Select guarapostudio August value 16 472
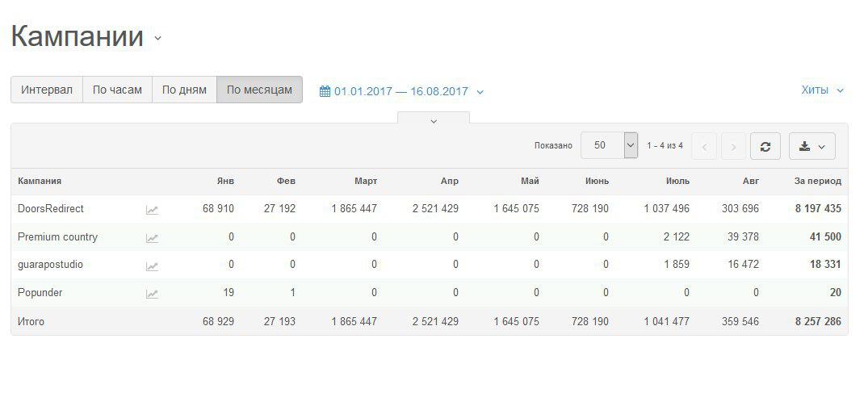This screenshot has width=868, height=393. [743, 265]
